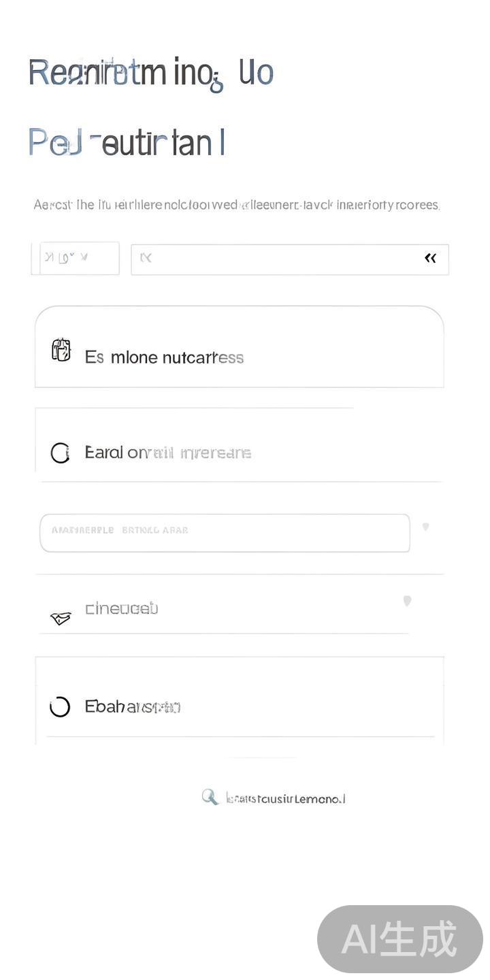490x980 pixels.
Task: Click magnifier icon near the bottom link
Action: (210, 797)
